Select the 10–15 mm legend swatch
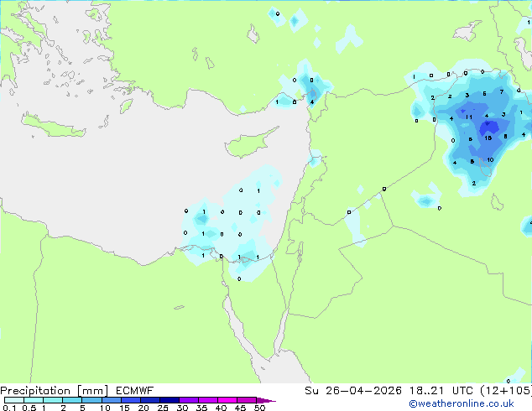 coord(112,400)
